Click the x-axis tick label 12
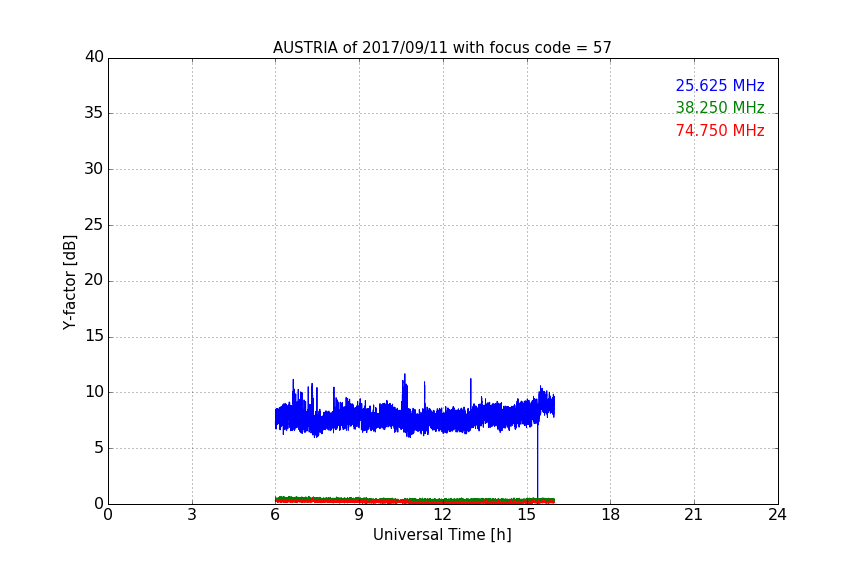 coord(442,515)
